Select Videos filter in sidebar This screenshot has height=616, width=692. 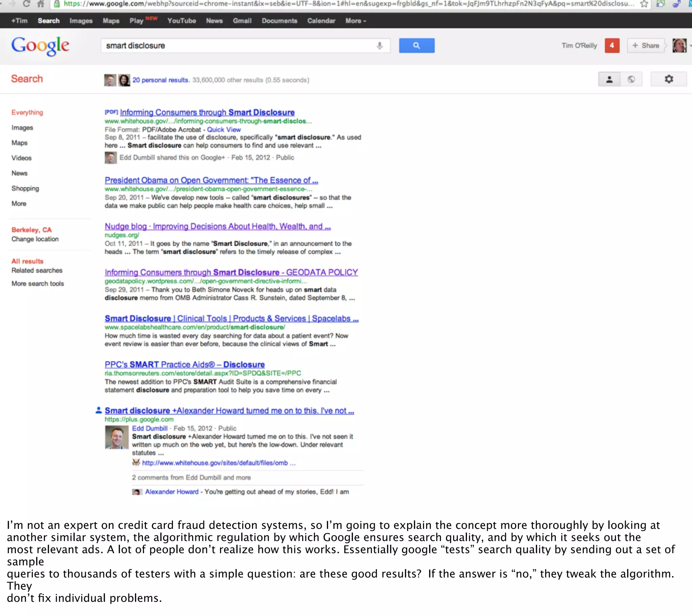click(x=21, y=158)
